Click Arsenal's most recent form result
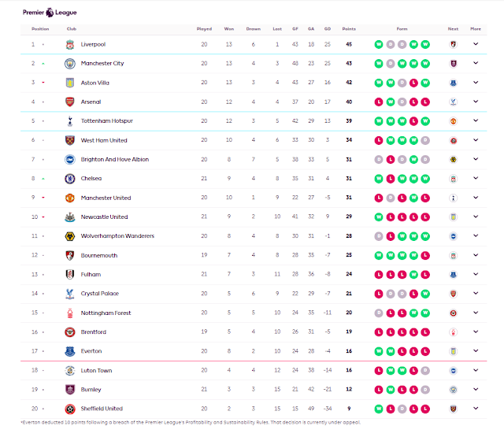 (x=425, y=102)
